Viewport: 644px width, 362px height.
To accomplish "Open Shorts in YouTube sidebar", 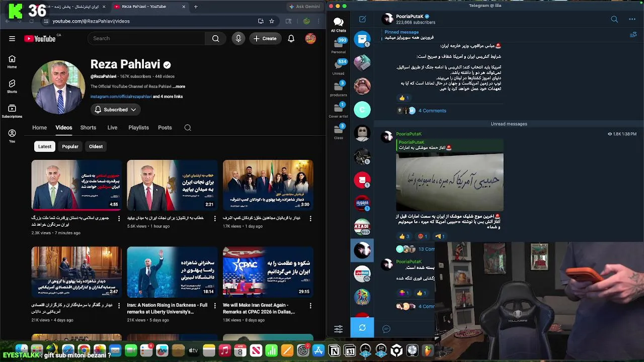I will [12, 86].
